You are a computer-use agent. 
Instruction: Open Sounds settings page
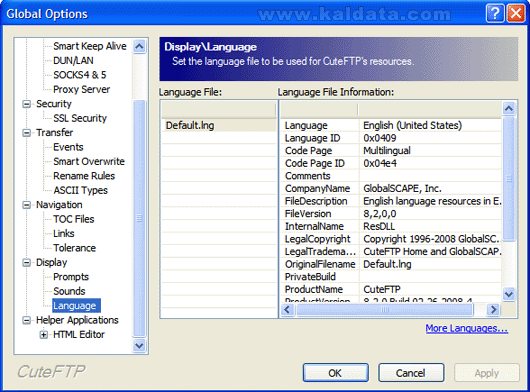tap(69, 291)
